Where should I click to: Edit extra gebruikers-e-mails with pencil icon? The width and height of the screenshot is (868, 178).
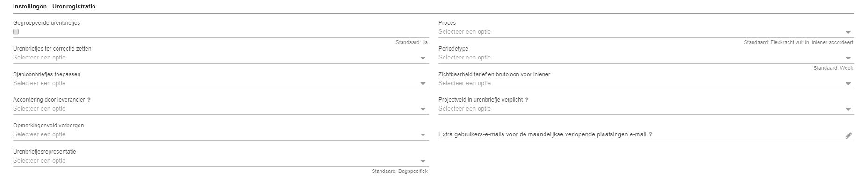coord(849,135)
